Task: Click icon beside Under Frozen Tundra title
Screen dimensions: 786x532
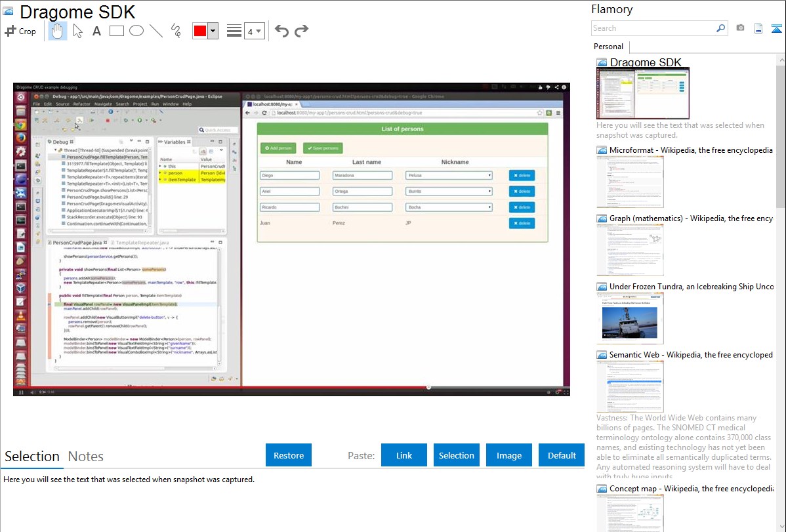Action: (x=602, y=287)
